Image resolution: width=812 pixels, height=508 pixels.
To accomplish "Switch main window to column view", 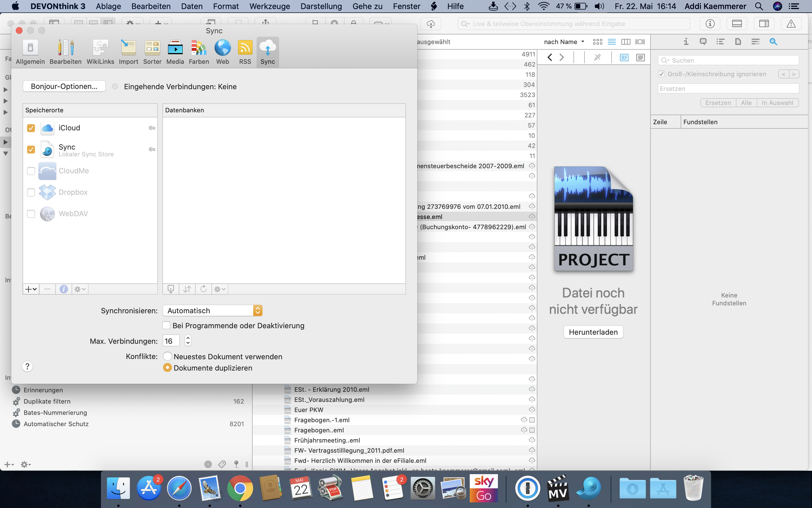I will (x=626, y=42).
